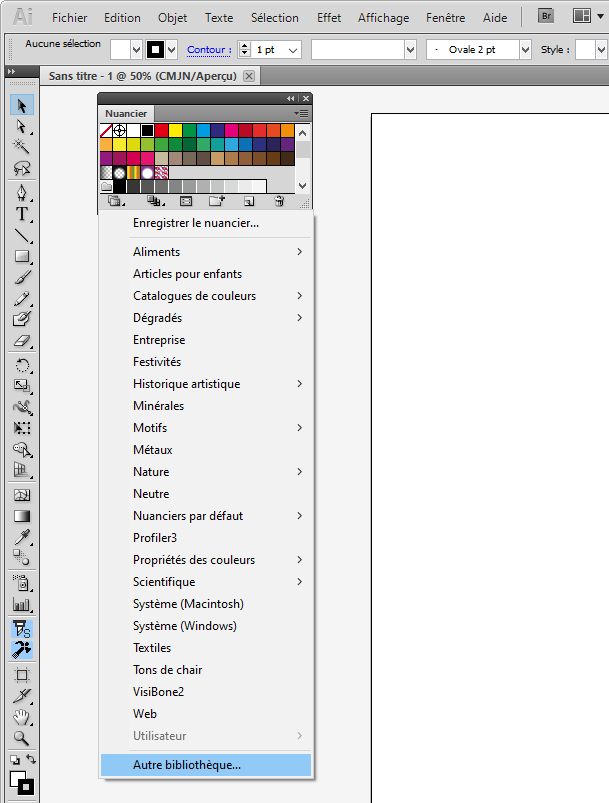Select the Rectangle tool
This screenshot has height=803, width=609.
click(22, 256)
